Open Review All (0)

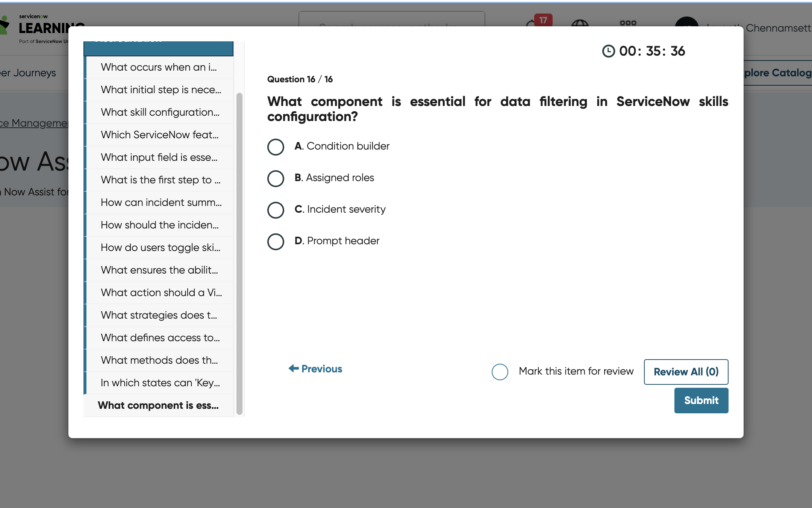pos(686,372)
